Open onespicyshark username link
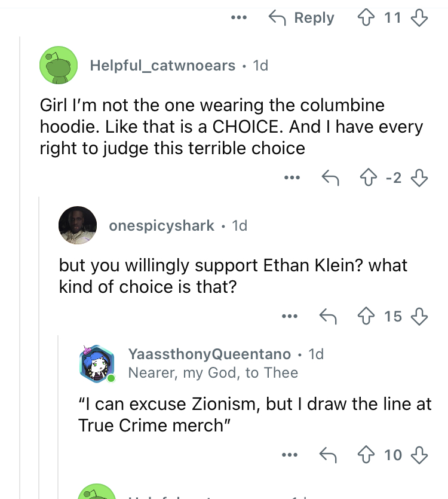448x499 pixels. (x=162, y=226)
